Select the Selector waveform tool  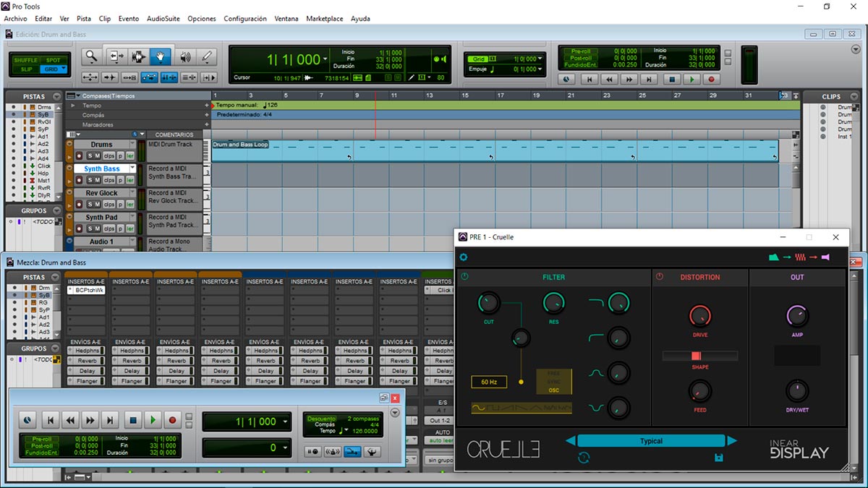pyautogui.click(x=138, y=56)
